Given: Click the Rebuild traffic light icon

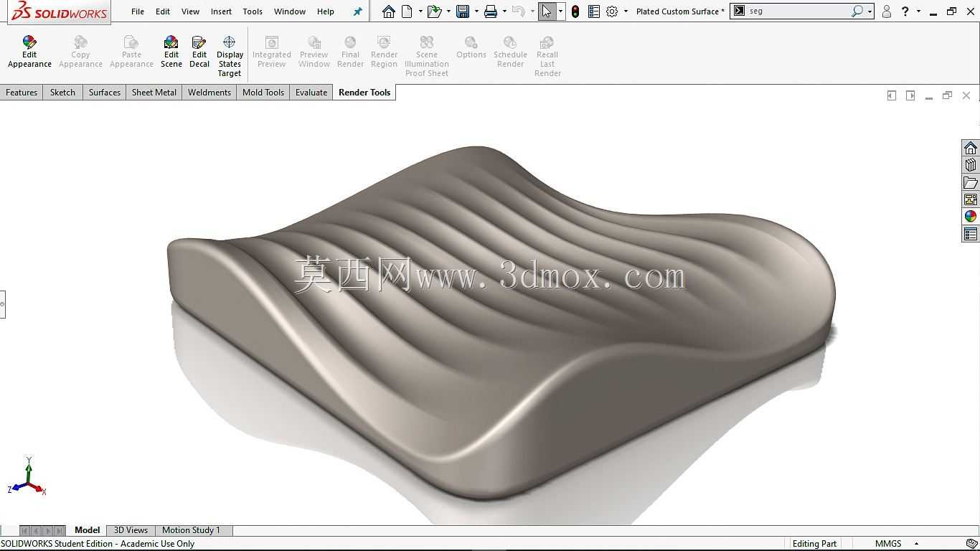Looking at the screenshot, I should point(575,11).
